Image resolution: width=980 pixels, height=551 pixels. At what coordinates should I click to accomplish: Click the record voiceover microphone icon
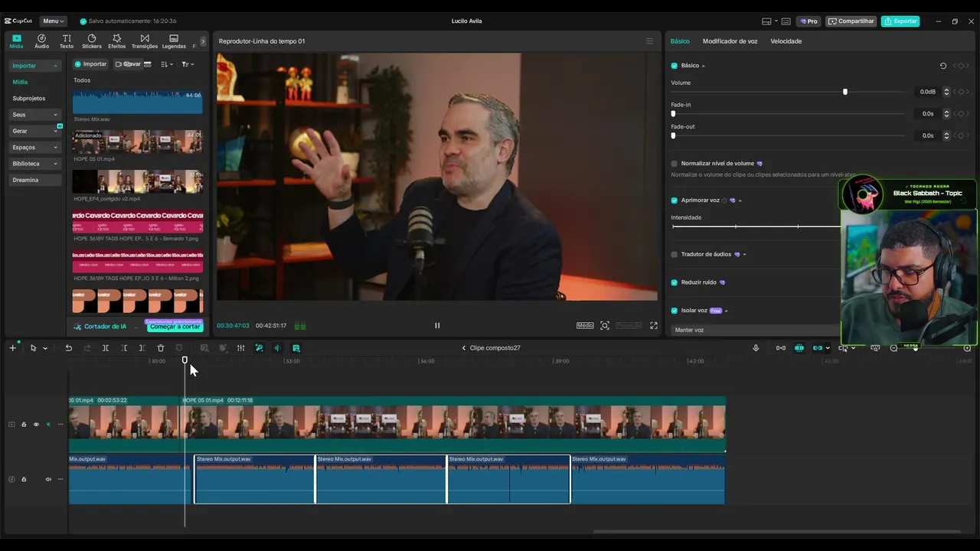[x=756, y=348]
